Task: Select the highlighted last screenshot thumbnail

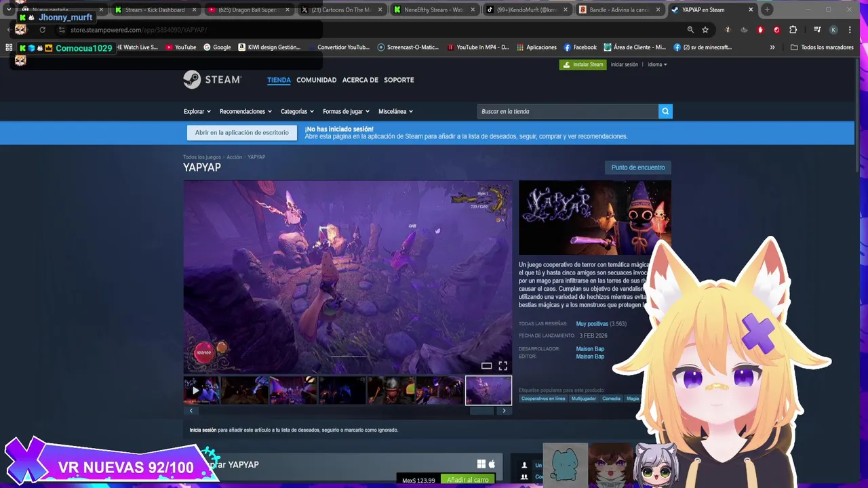Action: click(488, 390)
